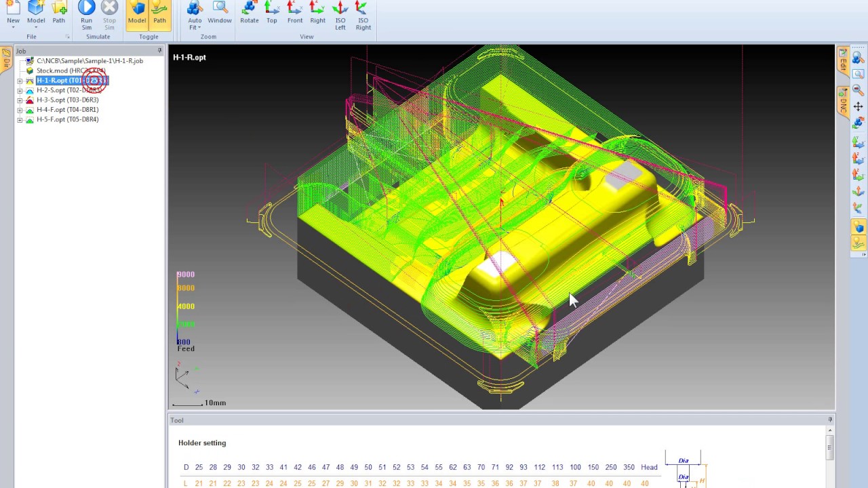Select the ISO Right view
This screenshot has width=868, height=488.
click(x=363, y=15)
